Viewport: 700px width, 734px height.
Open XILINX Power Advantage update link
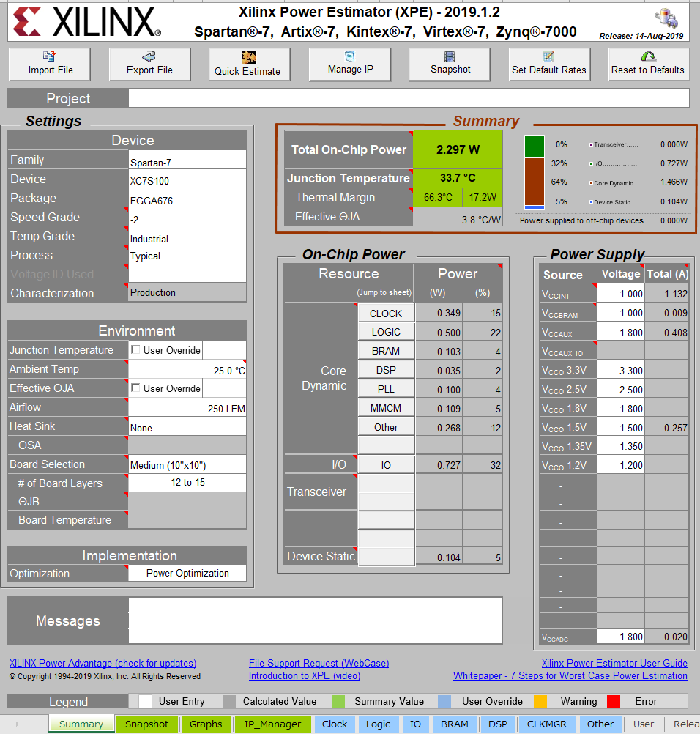103,664
